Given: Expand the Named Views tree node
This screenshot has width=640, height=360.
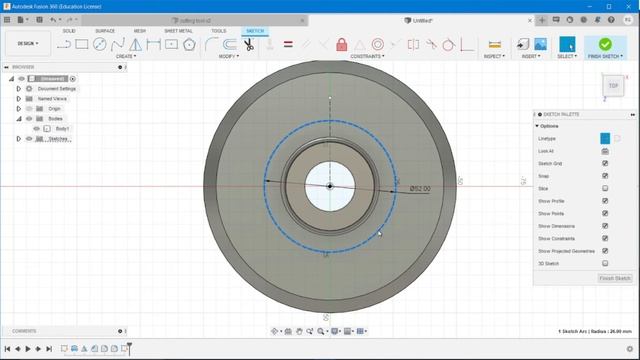Looking at the screenshot, I should pos(18,99).
